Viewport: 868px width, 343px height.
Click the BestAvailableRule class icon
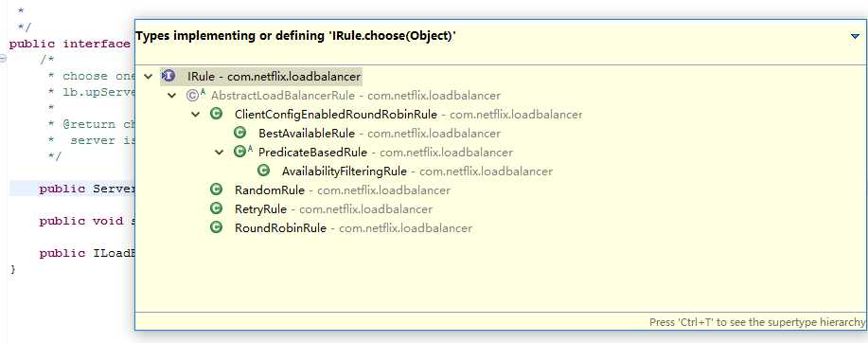click(x=239, y=133)
